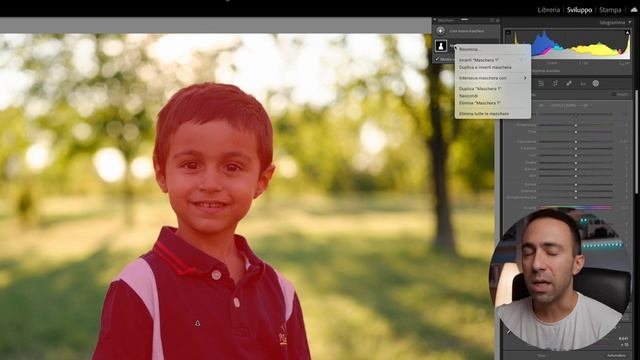Collapse the Maschere panel with its header arrow
This screenshot has width=640, height=360.
435,20
